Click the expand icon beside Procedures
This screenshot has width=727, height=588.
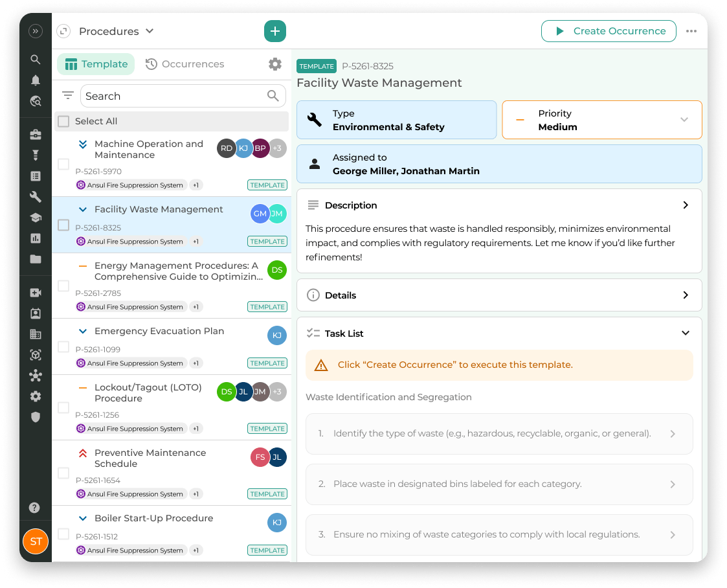pyautogui.click(x=63, y=31)
